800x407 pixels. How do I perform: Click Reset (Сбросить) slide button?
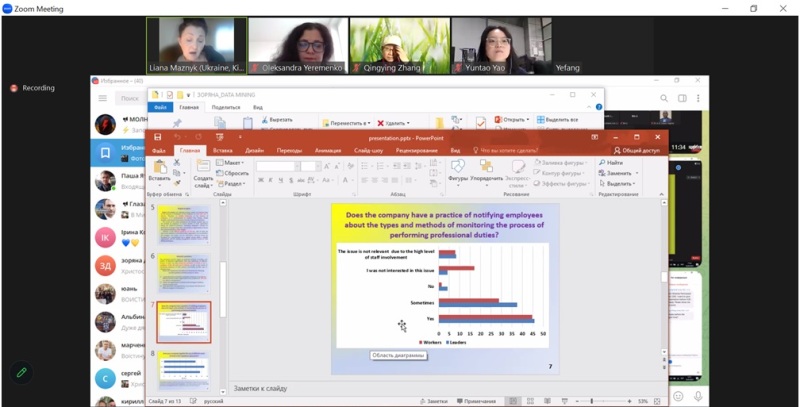(232, 173)
